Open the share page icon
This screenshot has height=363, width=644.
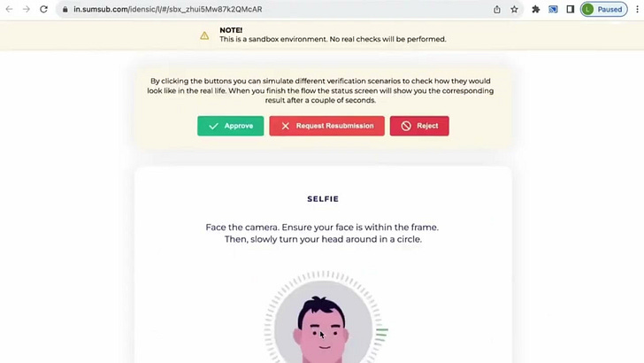point(497,9)
